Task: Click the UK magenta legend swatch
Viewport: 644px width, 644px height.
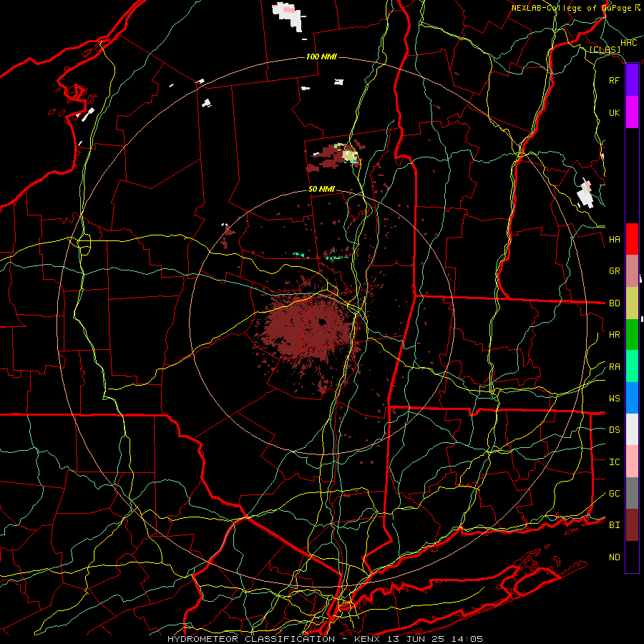Action: 632,112
